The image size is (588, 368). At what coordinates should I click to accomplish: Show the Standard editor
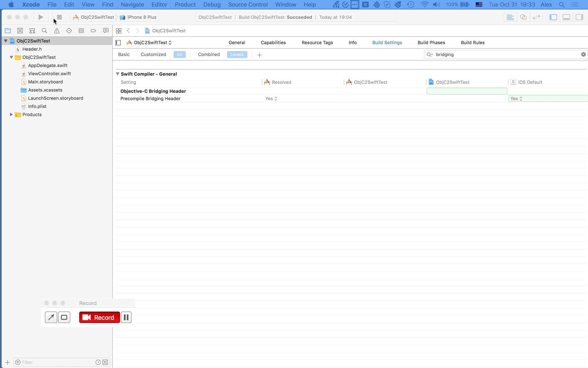coord(510,17)
